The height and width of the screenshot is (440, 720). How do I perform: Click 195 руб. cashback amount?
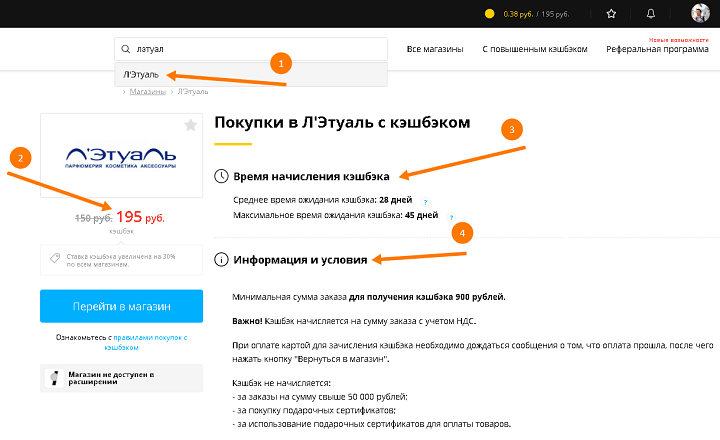tap(140, 217)
